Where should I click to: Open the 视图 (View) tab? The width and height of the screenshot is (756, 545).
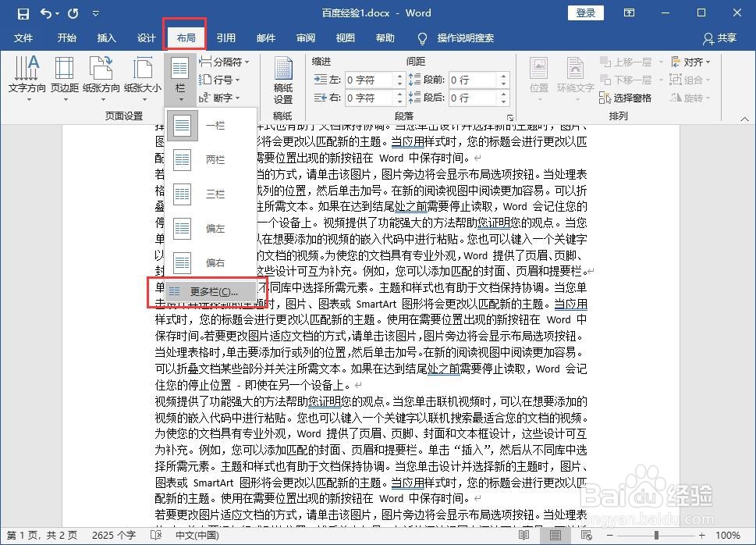tap(345, 38)
